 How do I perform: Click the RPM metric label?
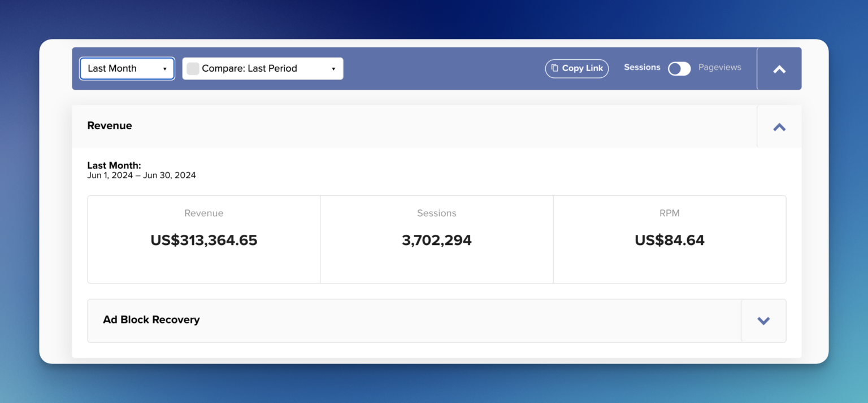[x=670, y=213]
